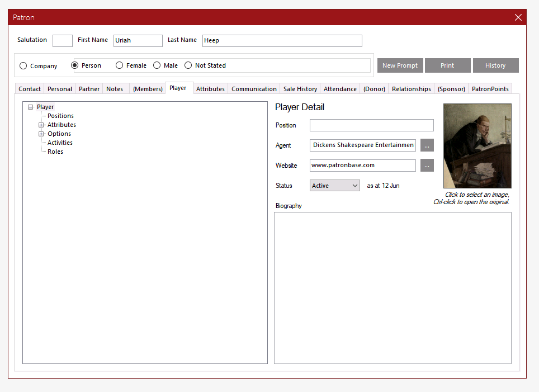Choose the Female radio option
539x392 pixels.
pyautogui.click(x=119, y=65)
